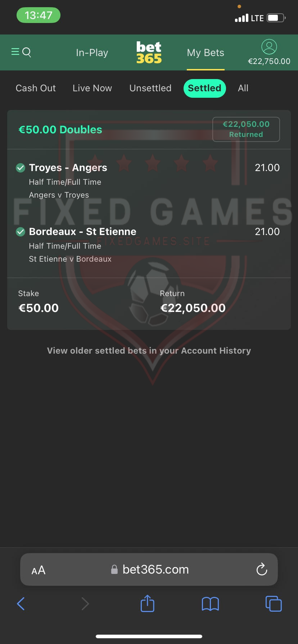Tap the bet365 logo
This screenshot has height=644, width=298.
(149, 52)
